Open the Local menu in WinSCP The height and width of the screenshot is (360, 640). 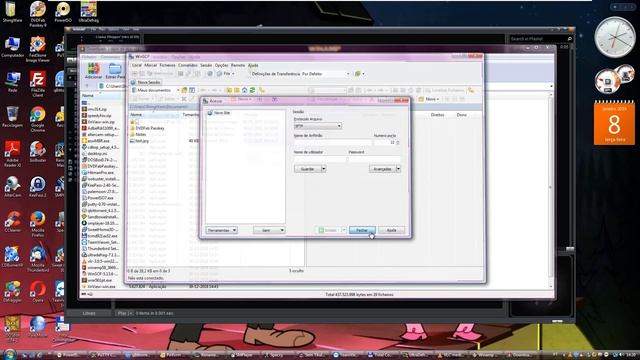tap(137, 65)
